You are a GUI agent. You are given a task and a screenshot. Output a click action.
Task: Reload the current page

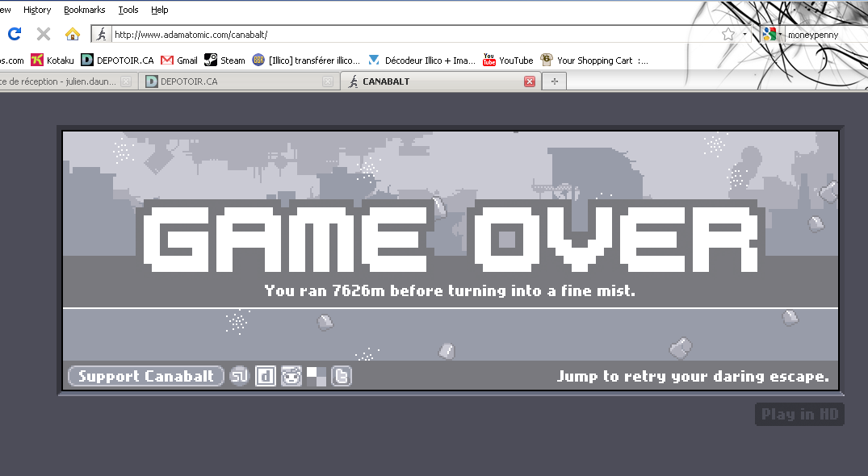[15, 34]
